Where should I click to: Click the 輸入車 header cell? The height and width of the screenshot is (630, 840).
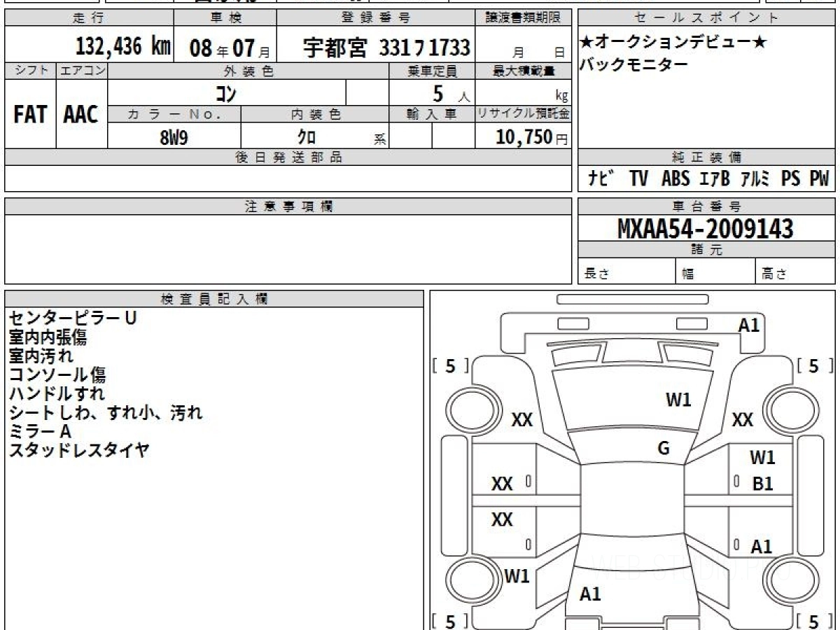(x=432, y=114)
